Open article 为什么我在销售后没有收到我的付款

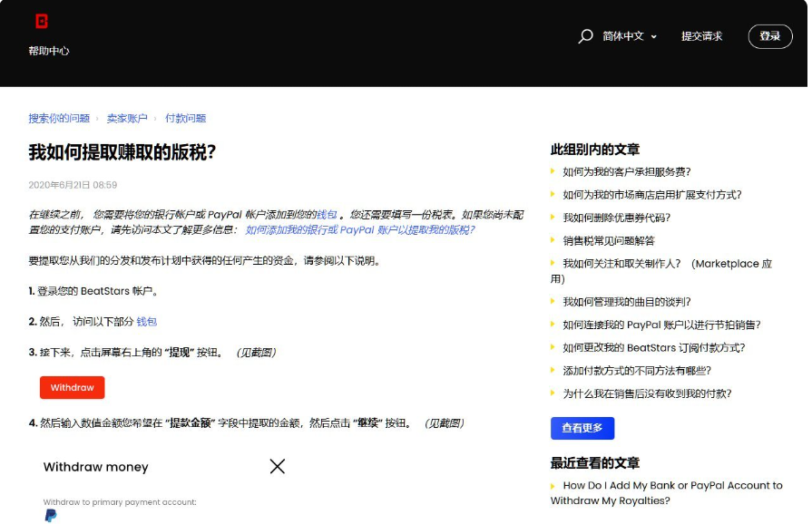click(x=647, y=393)
